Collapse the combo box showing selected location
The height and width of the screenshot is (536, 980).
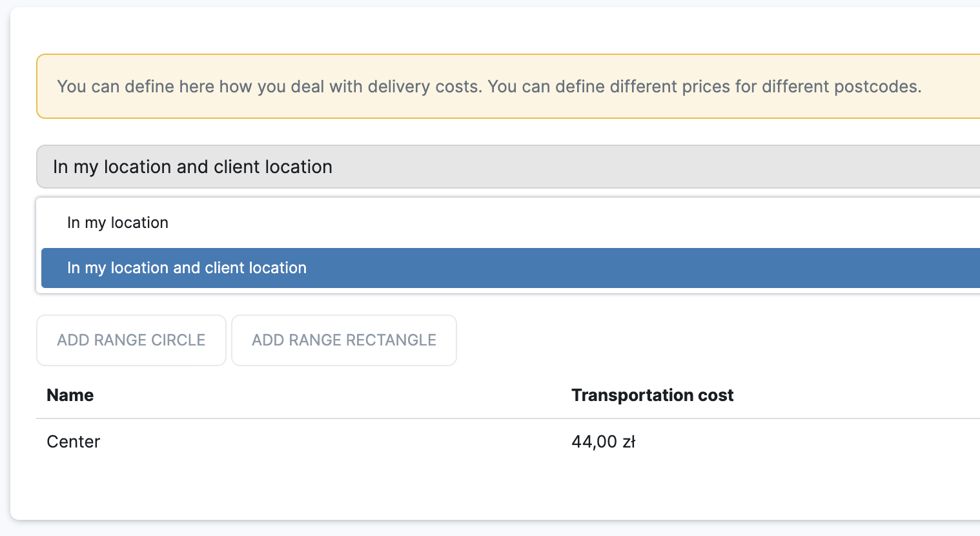(507, 167)
